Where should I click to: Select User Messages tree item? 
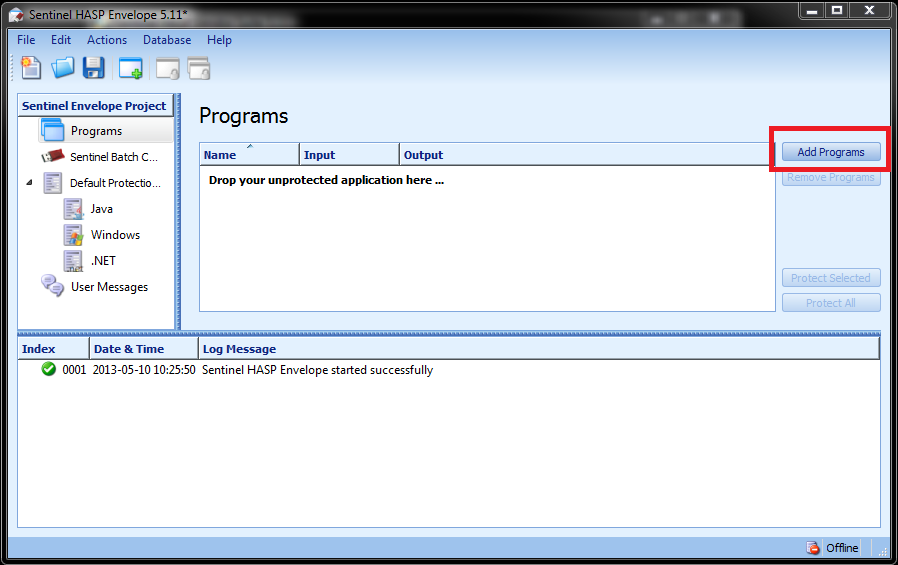point(109,287)
